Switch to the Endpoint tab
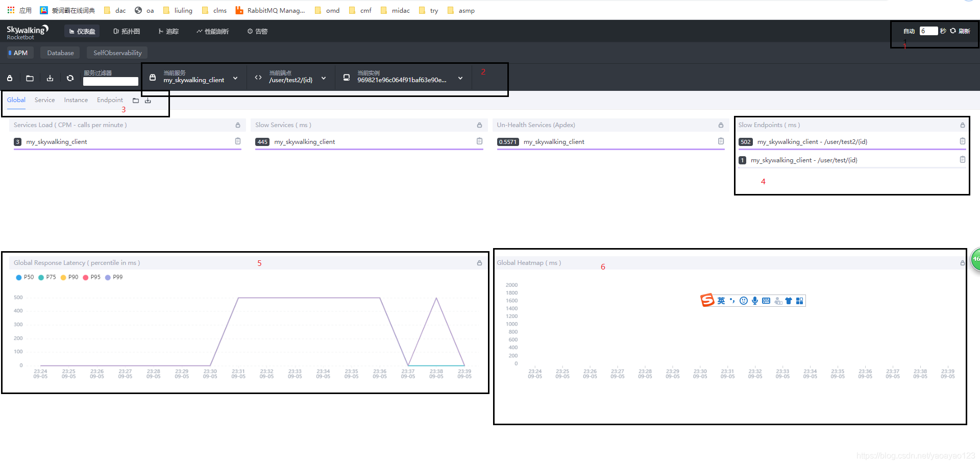Viewport: 980px width, 465px height. (x=110, y=100)
